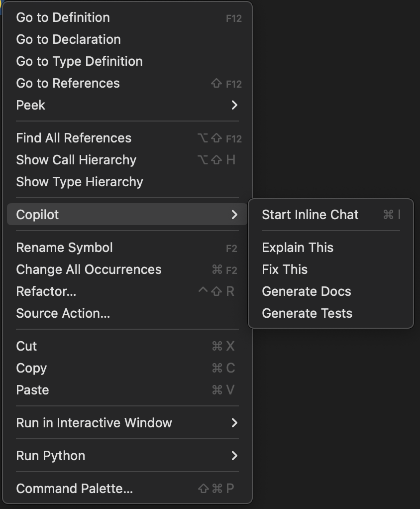The width and height of the screenshot is (420, 509).
Task: Click the Copilot submenu arrow
Action: pyautogui.click(x=234, y=215)
